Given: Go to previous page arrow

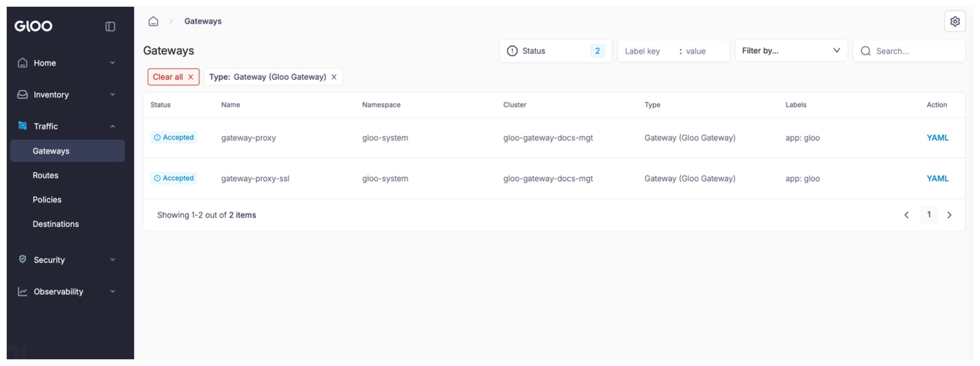Looking at the screenshot, I should 906,215.
